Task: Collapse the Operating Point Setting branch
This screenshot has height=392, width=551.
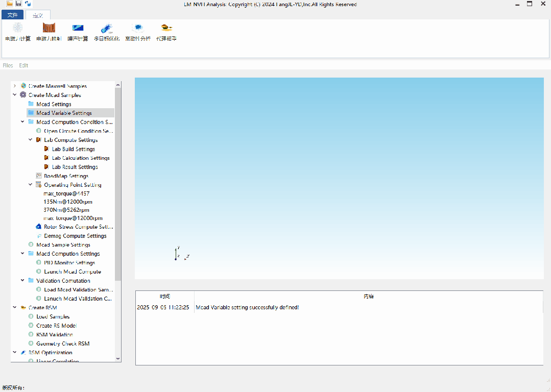Action: tap(31, 185)
